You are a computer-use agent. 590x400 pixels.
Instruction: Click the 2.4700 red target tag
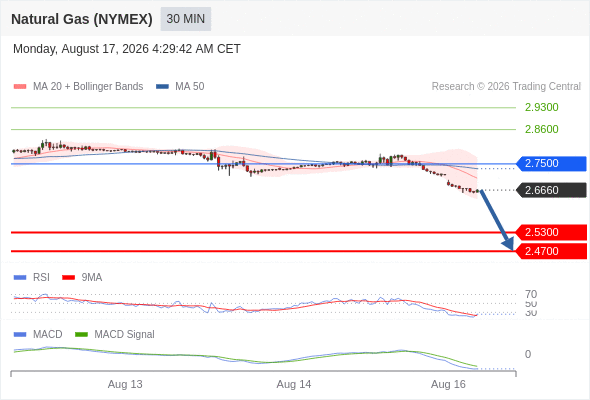551,251
